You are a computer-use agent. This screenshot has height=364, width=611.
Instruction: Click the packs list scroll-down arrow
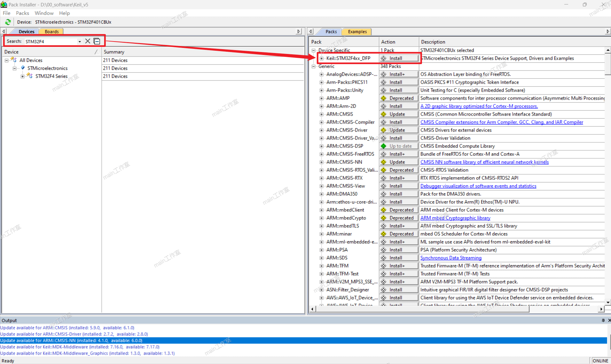coord(608,302)
